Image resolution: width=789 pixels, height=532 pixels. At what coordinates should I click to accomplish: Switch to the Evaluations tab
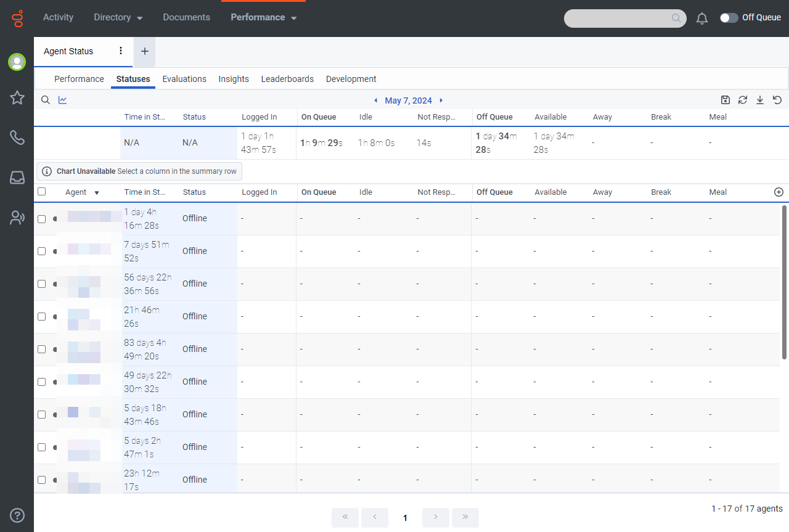click(184, 79)
